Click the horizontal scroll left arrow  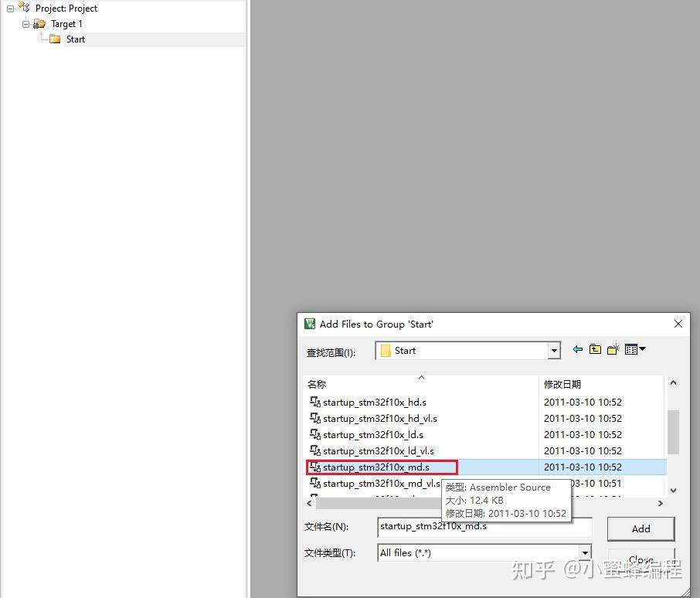pos(309,504)
